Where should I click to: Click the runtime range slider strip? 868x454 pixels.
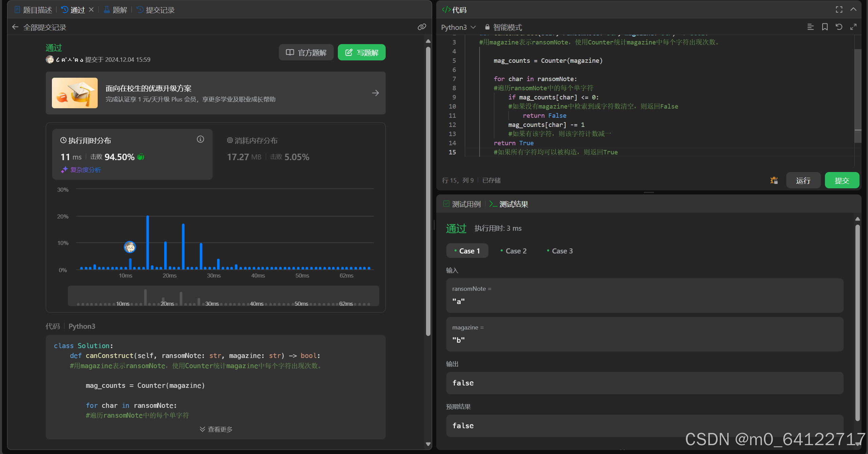point(223,296)
